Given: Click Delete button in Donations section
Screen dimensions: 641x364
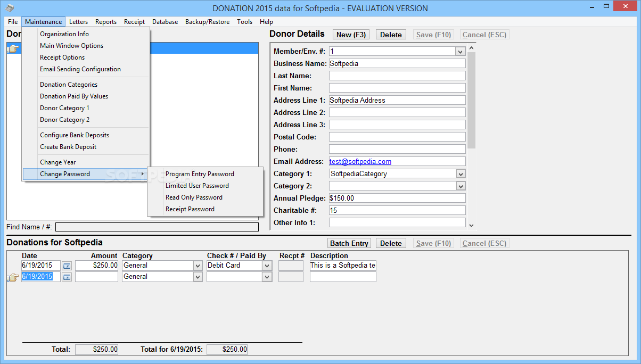Looking at the screenshot, I should pos(391,243).
